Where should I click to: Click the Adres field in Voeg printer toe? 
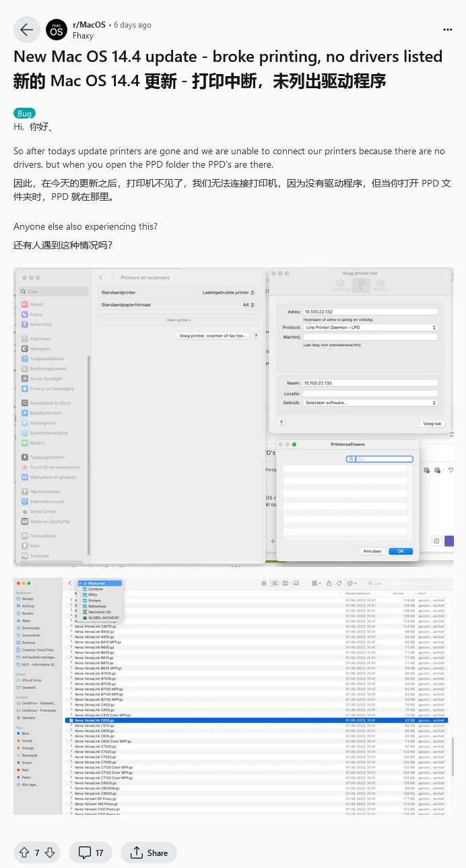coord(370,312)
